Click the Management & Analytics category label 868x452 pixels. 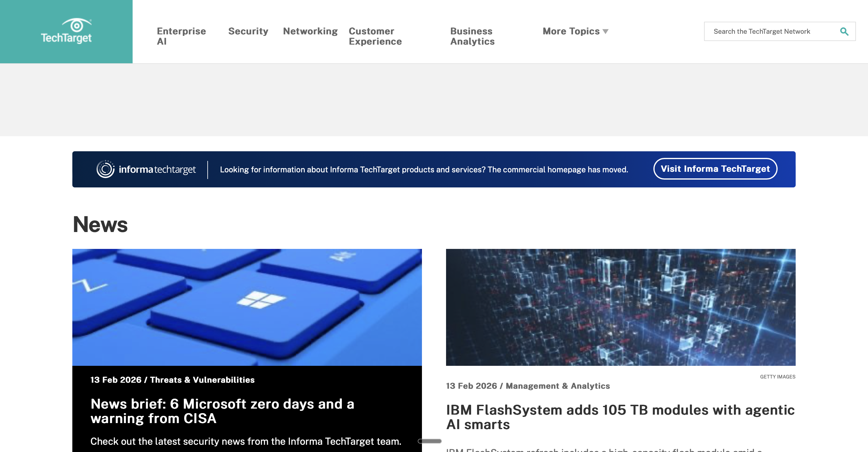pos(557,386)
